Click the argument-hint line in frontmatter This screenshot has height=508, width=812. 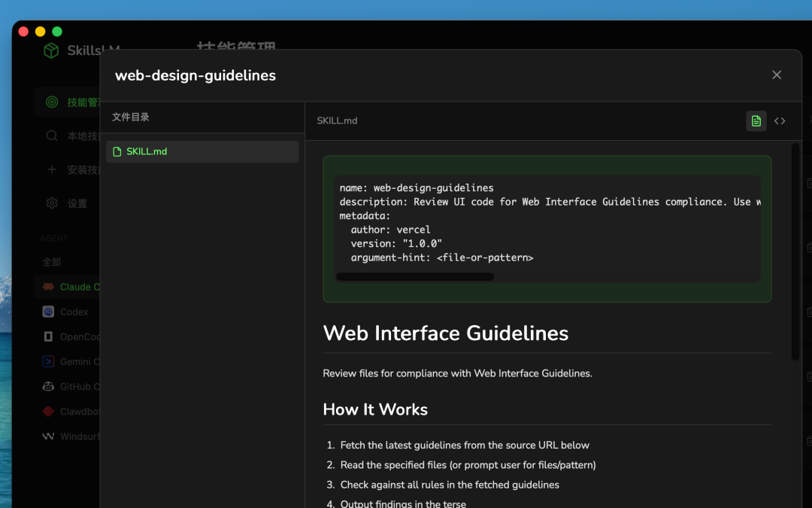(442, 257)
